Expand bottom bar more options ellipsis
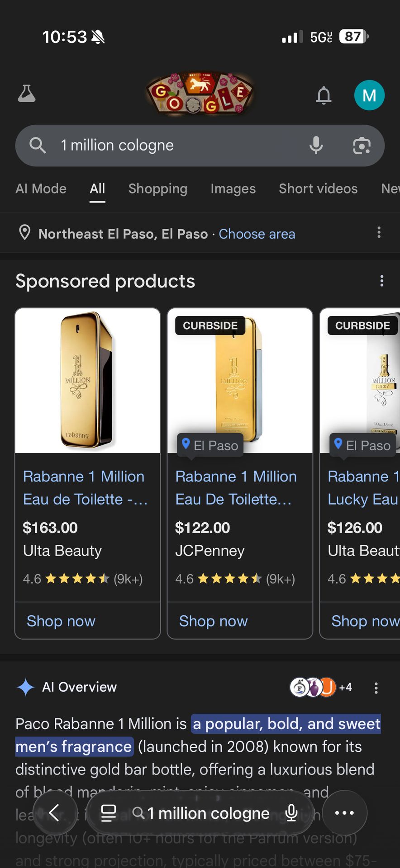Screen dimensions: 400x868 [x=344, y=813]
